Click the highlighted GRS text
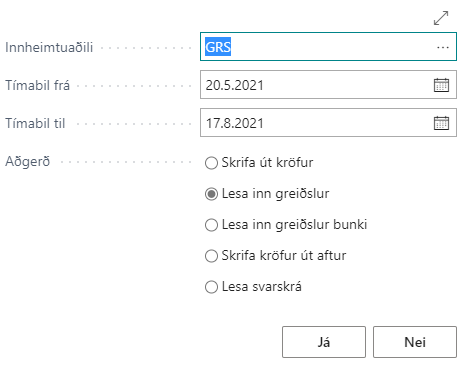Image resolution: width=467 pixels, height=368 pixels. pos(218,47)
